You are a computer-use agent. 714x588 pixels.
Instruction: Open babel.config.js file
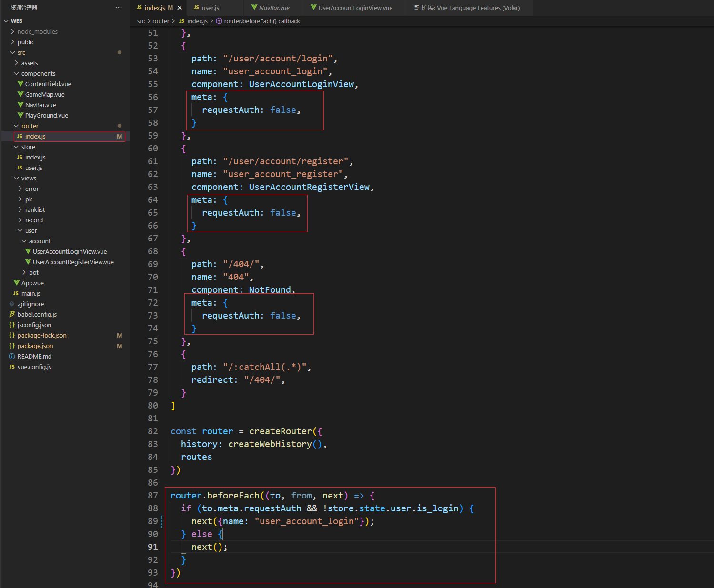pyautogui.click(x=37, y=314)
